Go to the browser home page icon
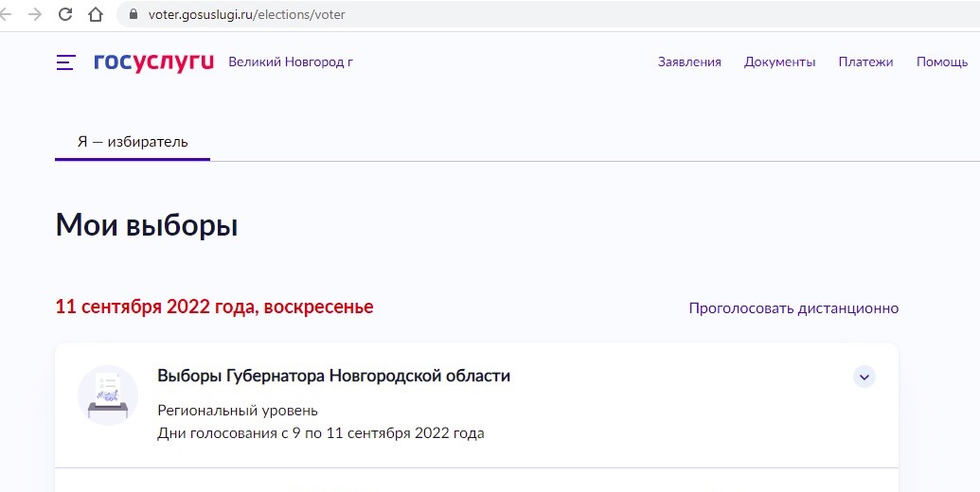 95,14
